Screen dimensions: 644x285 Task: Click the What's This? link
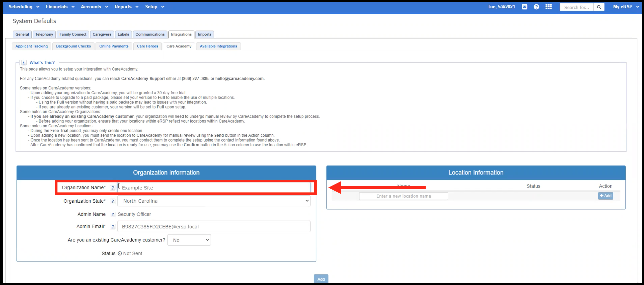[42, 63]
